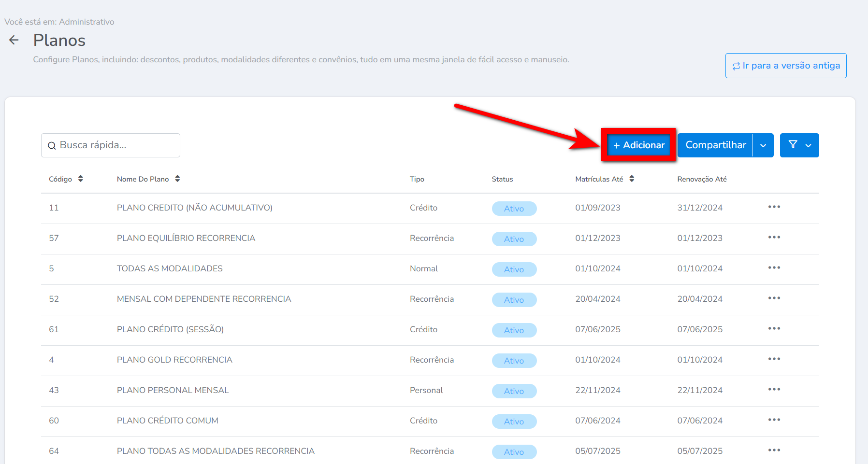Sort the table by Matrículas Até
This screenshot has width=868, height=464.
click(631, 179)
